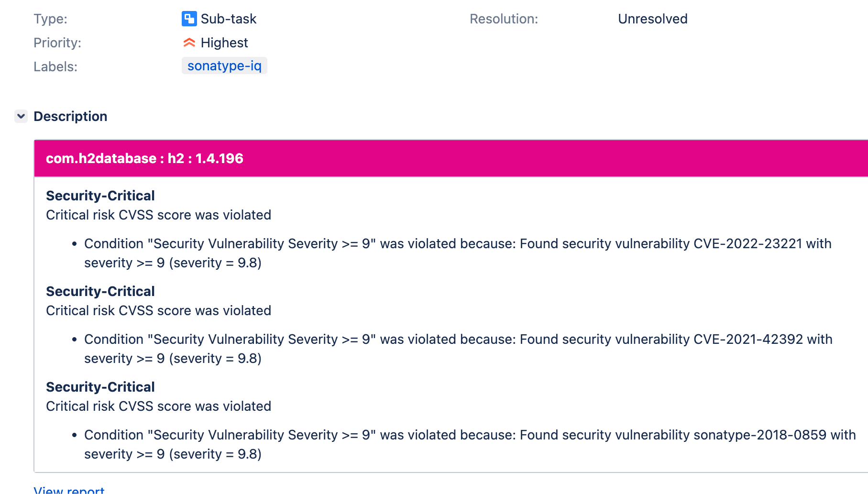Viewport: 868px width, 494px height.
Task: Collapse the Description section
Action: 21,116
